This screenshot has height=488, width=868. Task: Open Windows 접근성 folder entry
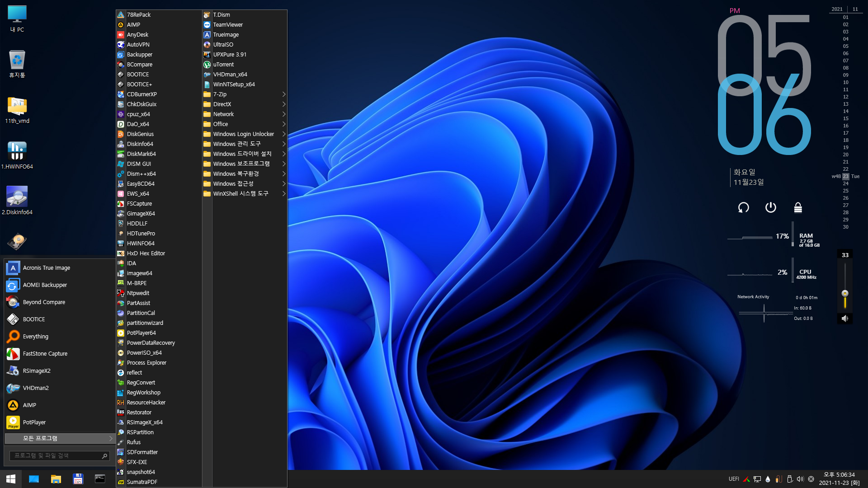pyautogui.click(x=245, y=184)
